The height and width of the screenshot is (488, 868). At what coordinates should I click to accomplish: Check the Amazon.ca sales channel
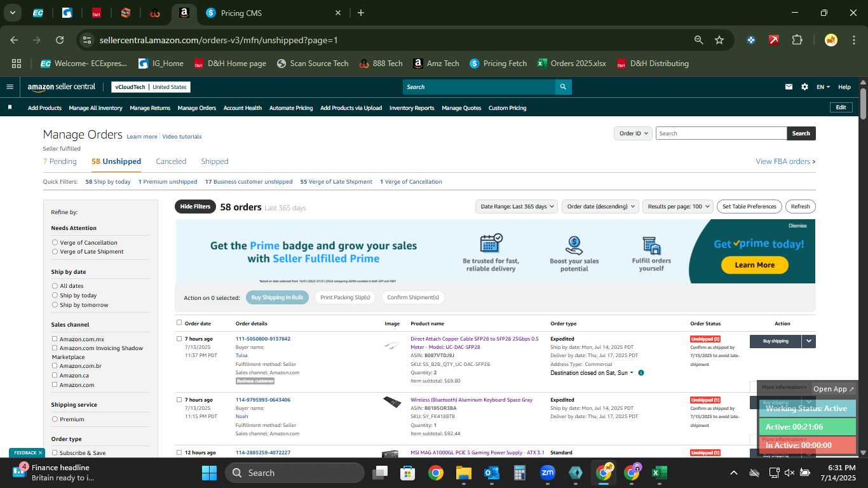[x=55, y=376]
